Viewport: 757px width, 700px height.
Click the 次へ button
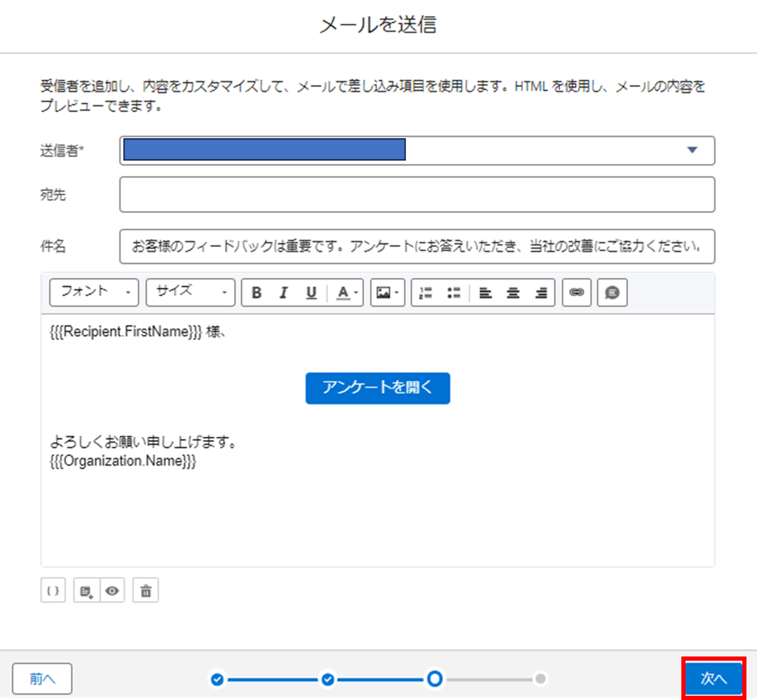(714, 678)
